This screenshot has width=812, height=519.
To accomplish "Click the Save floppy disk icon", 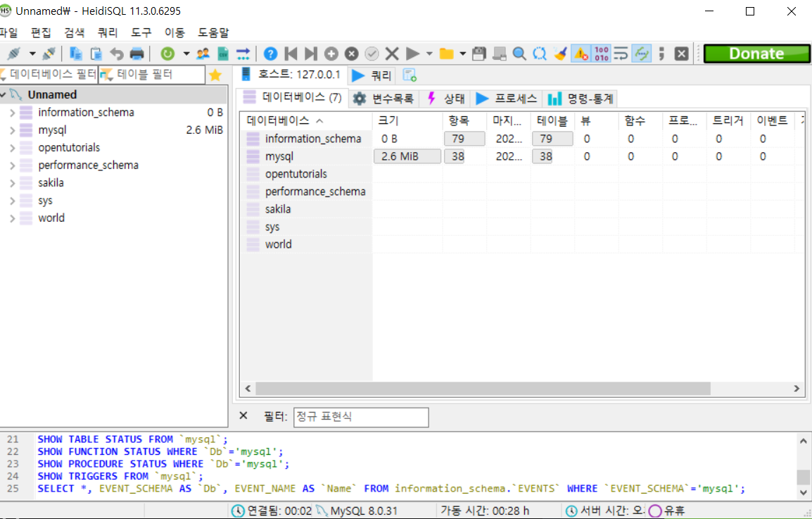I will 479,54.
